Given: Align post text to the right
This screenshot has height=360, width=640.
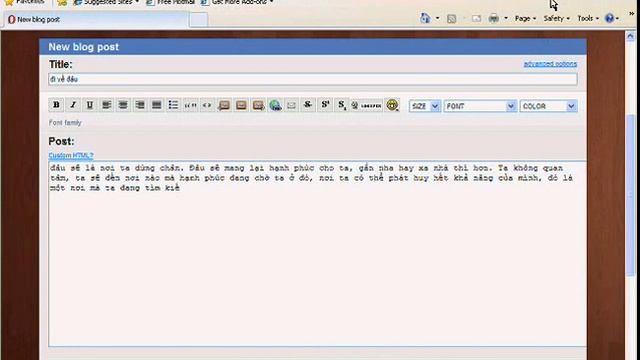Looking at the screenshot, I should pos(140,105).
